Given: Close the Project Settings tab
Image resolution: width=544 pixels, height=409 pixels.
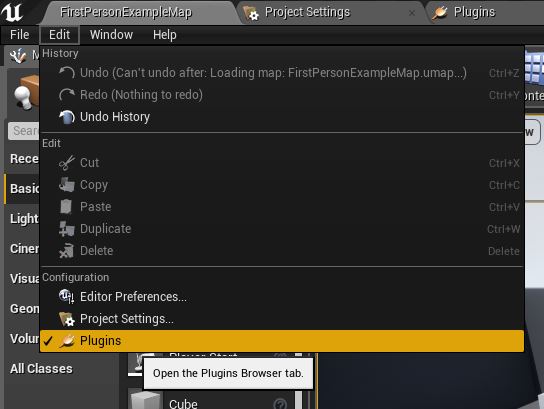Looking at the screenshot, I should [412, 13].
